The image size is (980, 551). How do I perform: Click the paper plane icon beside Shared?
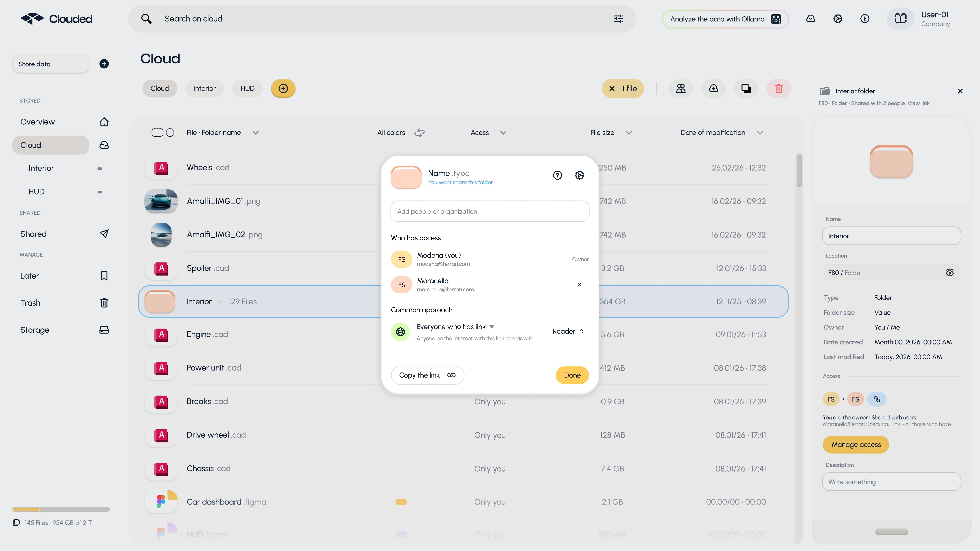(x=104, y=234)
